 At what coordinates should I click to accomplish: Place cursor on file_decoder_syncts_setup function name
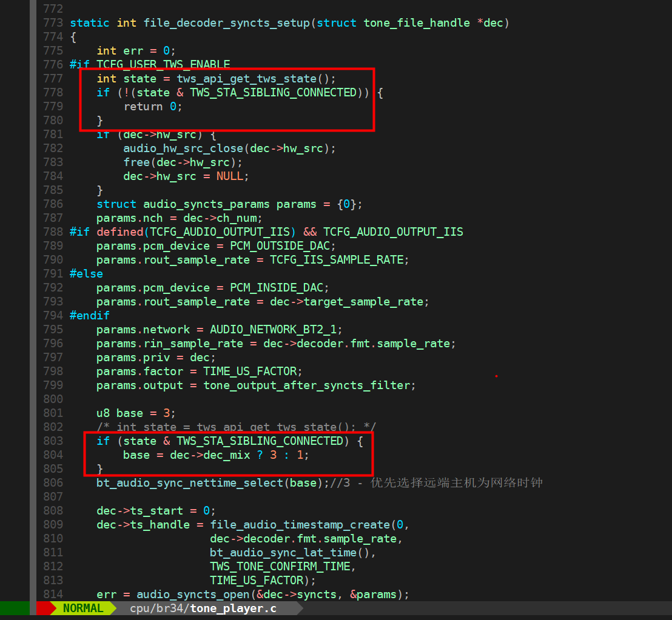point(226,23)
